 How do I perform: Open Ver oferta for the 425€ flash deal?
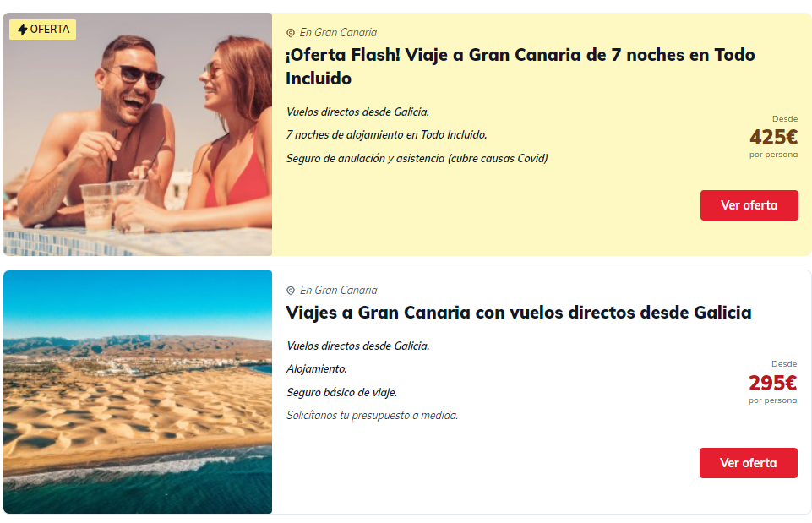(749, 205)
